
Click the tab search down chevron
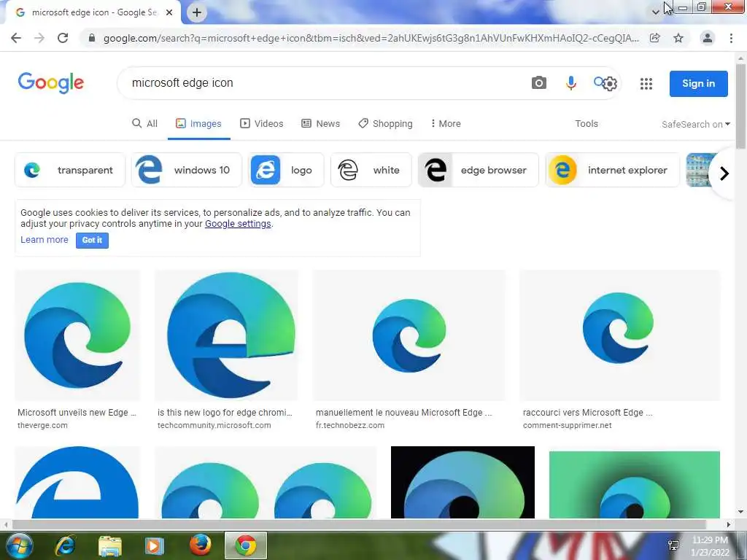[656, 12]
